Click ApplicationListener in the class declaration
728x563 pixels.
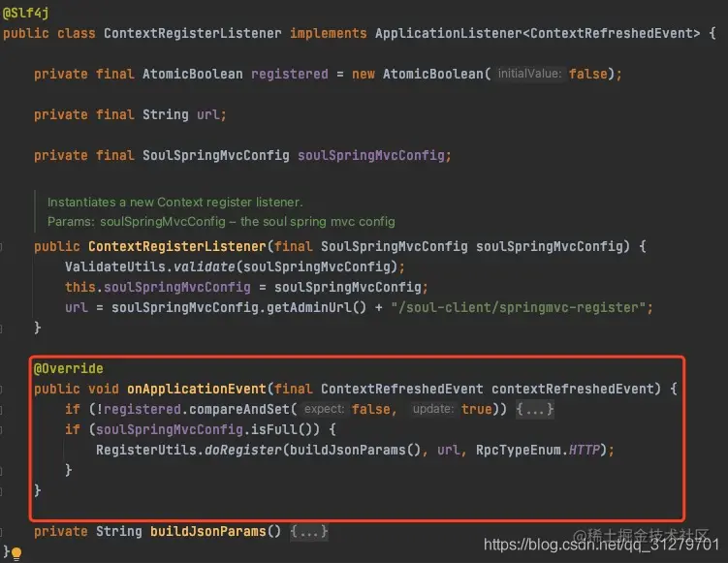click(448, 33)
